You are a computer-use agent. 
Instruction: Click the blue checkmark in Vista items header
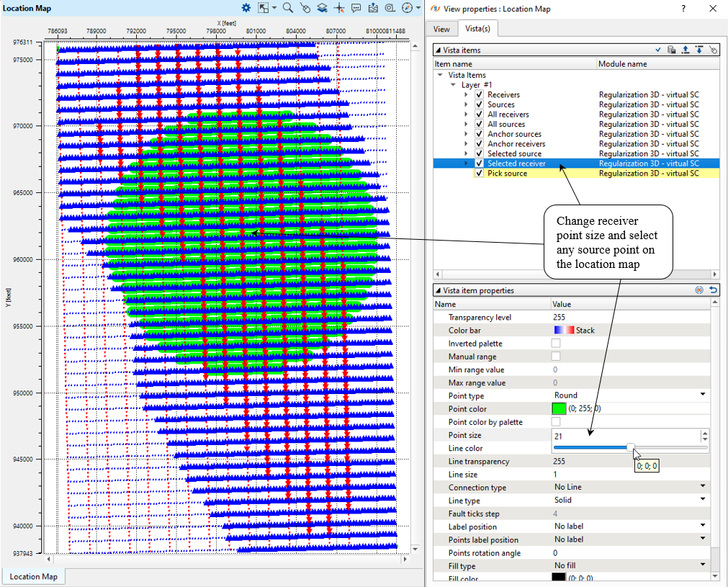[658, 50]
